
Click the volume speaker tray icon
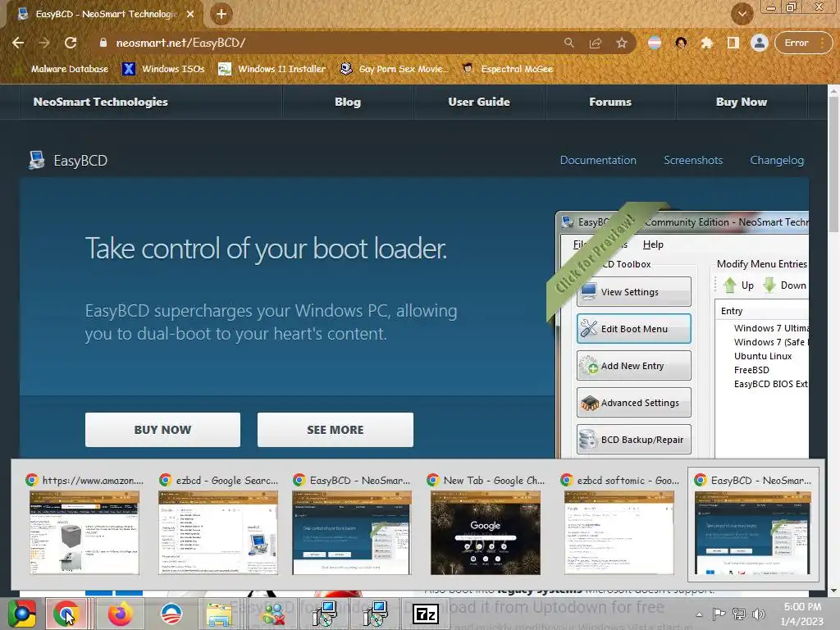pyautogui.click(x=758, y=614)
